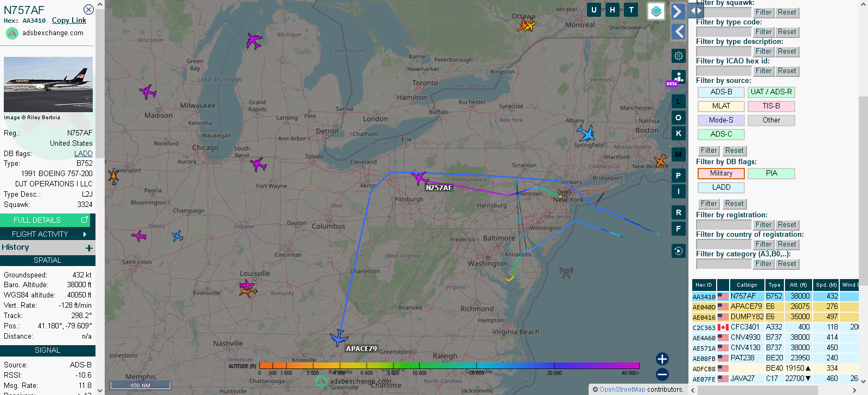
Task: Select the N757AF aircraft icon on map
Action: [419, 178]
